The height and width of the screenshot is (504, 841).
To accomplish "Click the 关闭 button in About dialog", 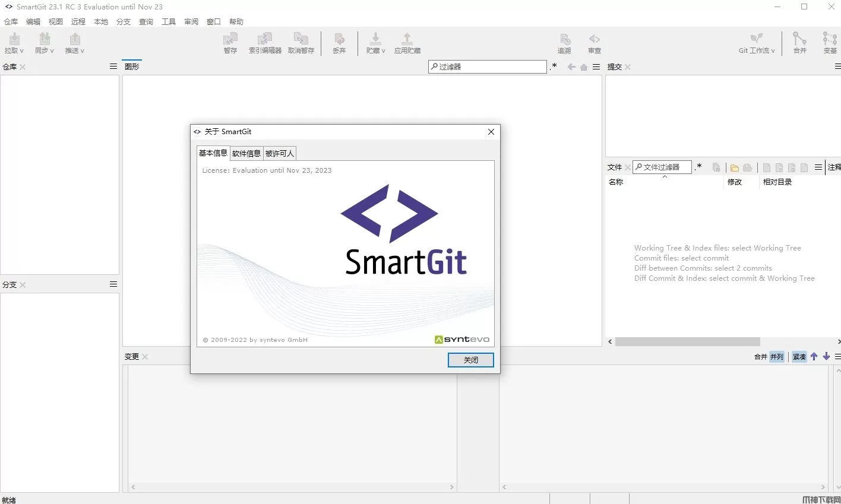I will point(470,360).
